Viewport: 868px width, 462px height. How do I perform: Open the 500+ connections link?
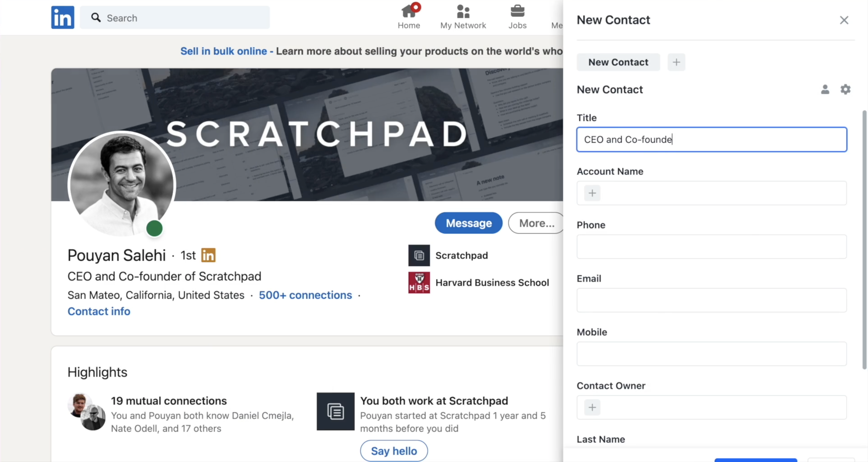tap(305, 295)
